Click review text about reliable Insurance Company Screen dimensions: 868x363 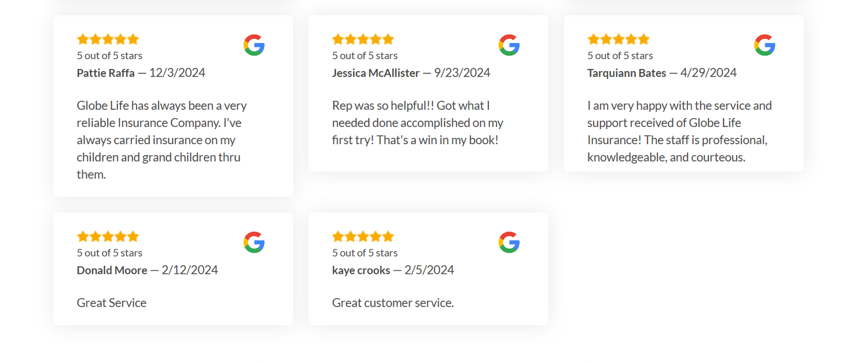162,140
